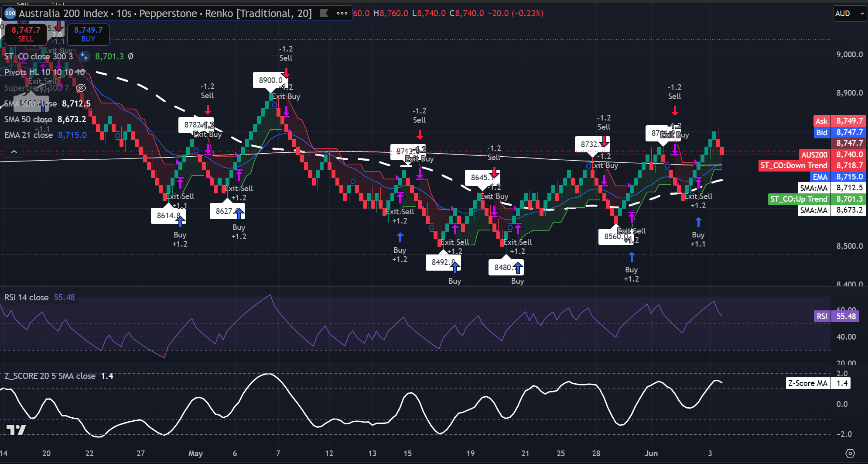868x464 pixels.
Task: Click the TradingView logo
Action: tap(17, 430)
